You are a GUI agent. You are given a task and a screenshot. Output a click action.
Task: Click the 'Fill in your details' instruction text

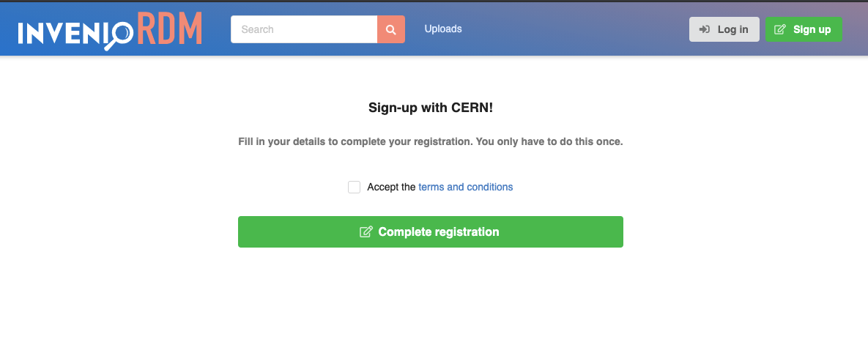(431, 141)
